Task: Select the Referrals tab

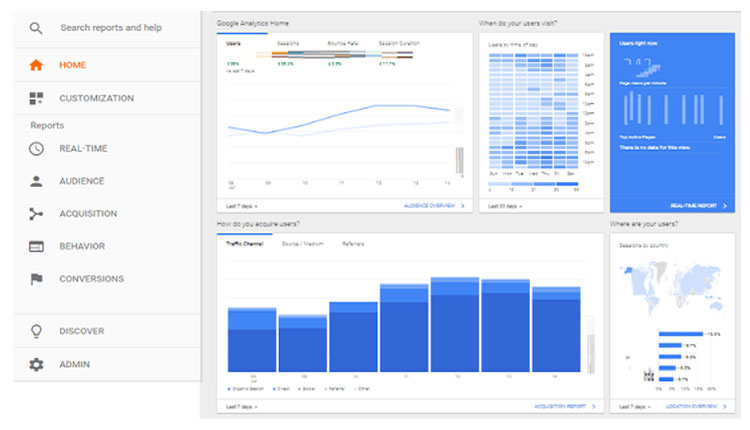Action: 353,244
